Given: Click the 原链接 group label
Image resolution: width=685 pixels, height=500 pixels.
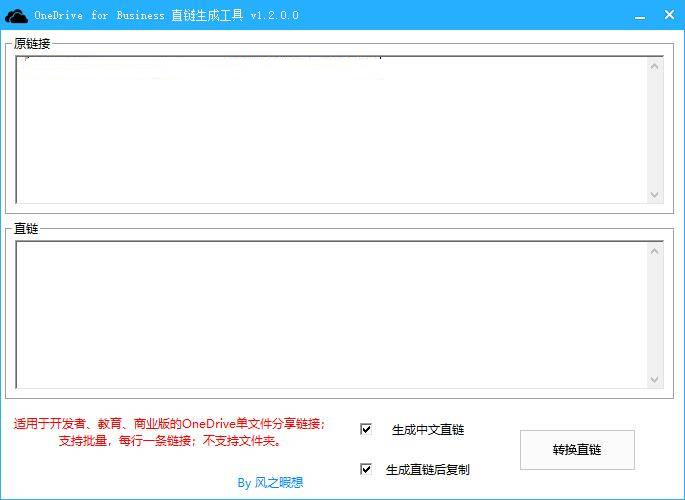Looking at the screenshot, I should [x=32, y=43].
